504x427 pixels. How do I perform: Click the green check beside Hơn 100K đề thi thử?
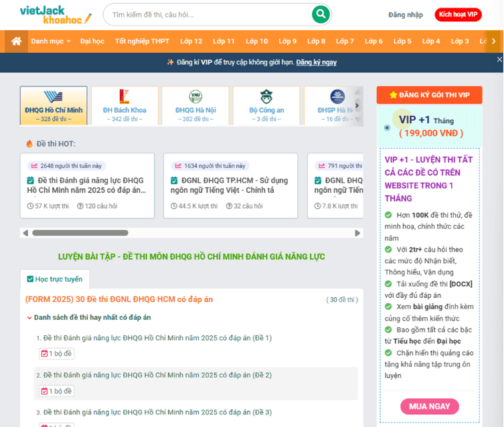coord(388,215)
